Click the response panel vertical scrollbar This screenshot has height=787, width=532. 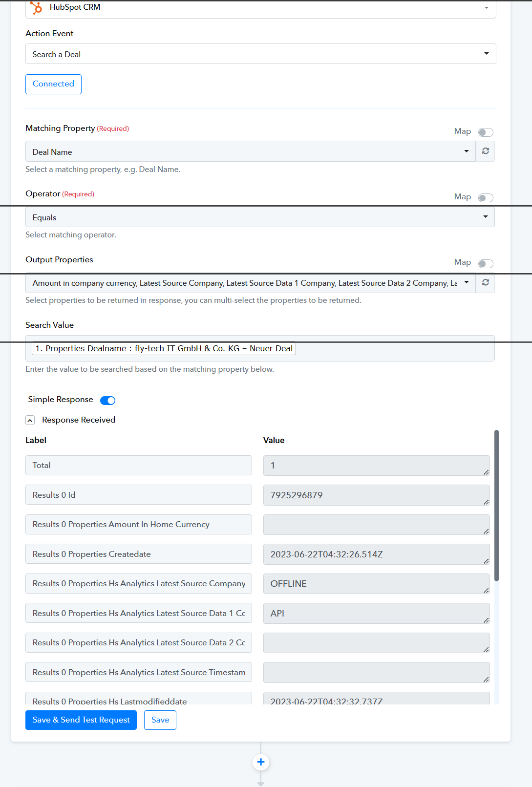pos(496,506)
